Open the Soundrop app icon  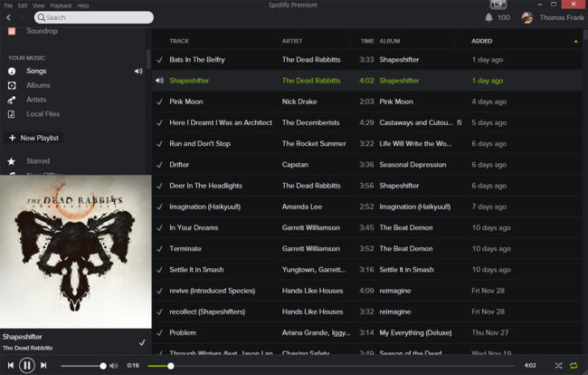click(12, 31)
